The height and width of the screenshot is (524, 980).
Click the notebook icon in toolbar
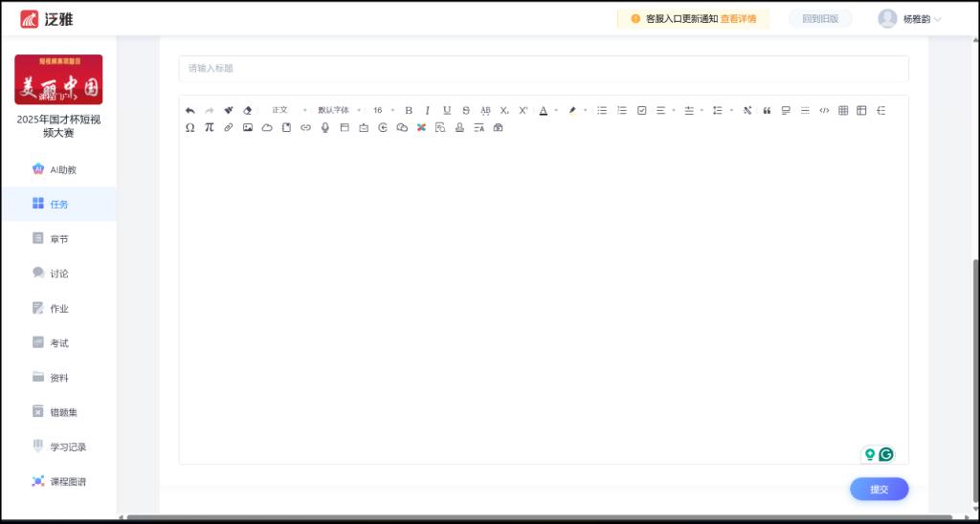click(286, 127)
